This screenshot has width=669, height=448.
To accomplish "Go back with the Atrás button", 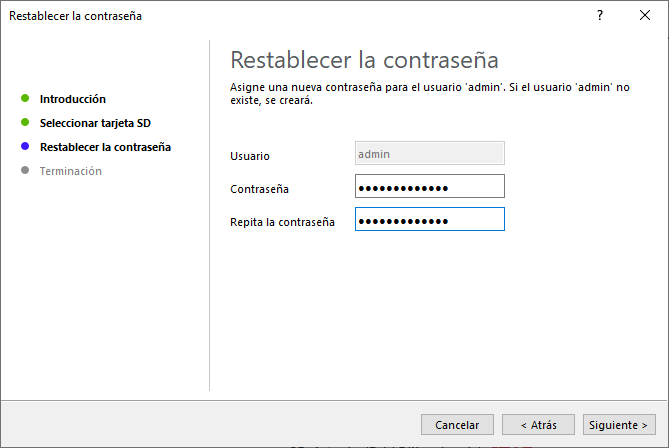I will click(x=538, y=425).
